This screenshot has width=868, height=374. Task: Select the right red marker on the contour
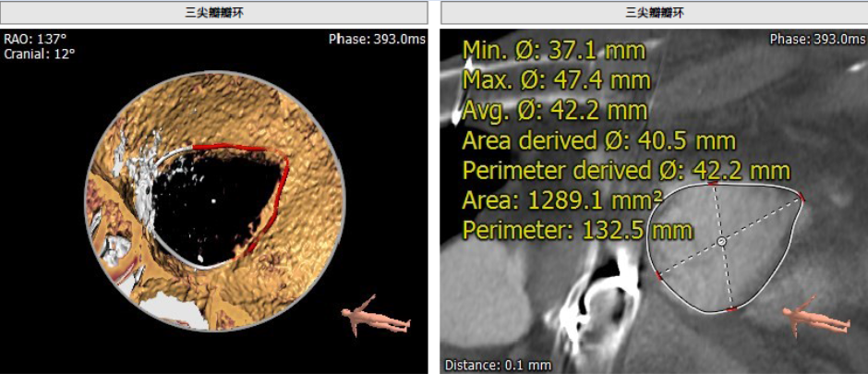(802, 198)
